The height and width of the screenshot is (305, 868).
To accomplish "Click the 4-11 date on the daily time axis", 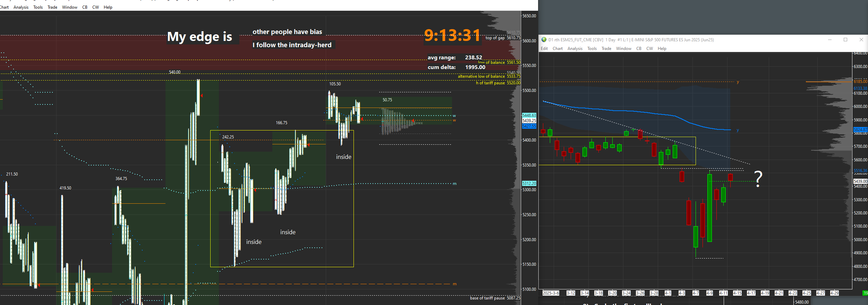I will click(x=723, y=293).
